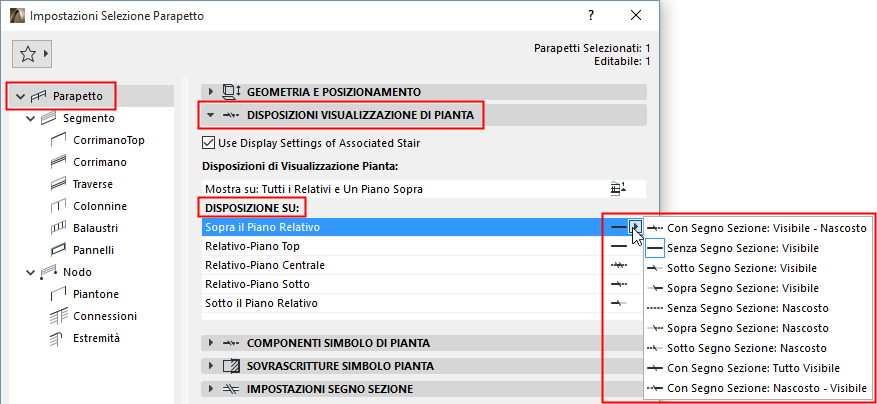Screen dimensions: 877x404
Task: Click the Traverse component icon
Action: click(x=59, y=184)
